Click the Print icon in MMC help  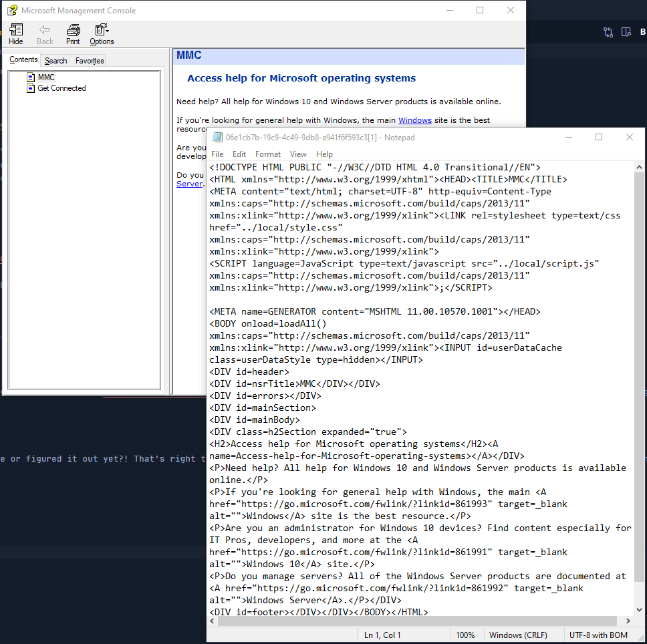[x=73, y=29]
